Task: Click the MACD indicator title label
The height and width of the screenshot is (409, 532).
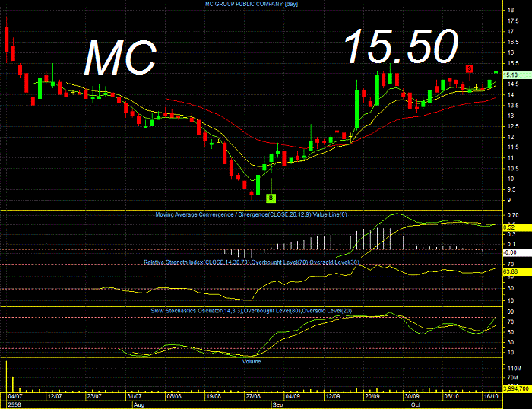Action: pyautogui.click(x=251, y=214)
